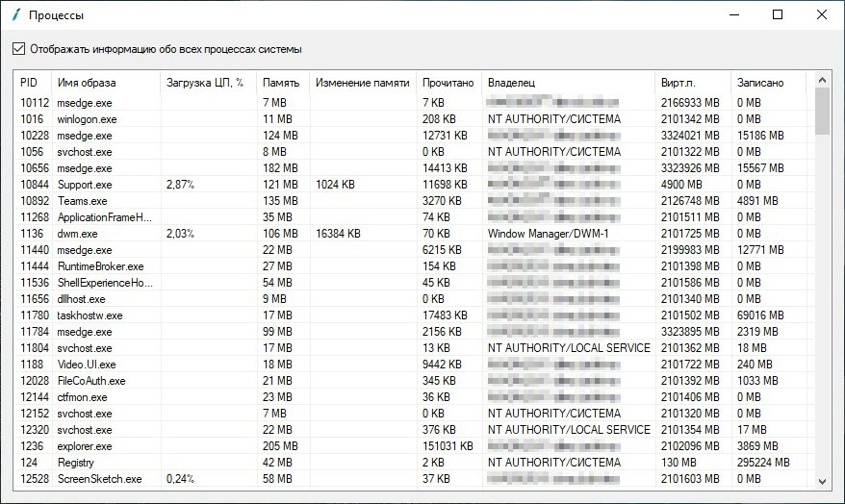Click the feather app icon in title bar

tap(14, 15)
